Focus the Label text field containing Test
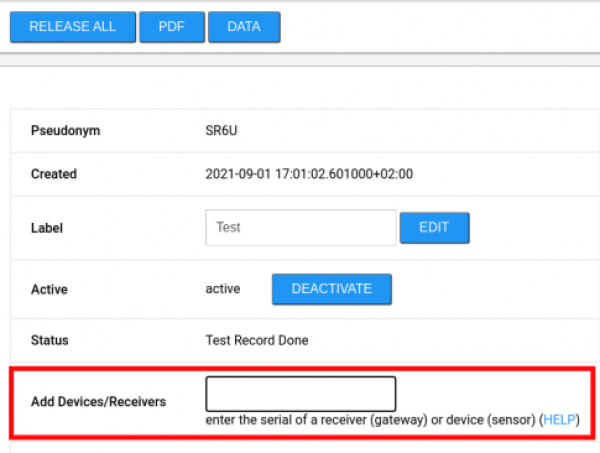The image size is (600, 453). [x=300, y=227]
